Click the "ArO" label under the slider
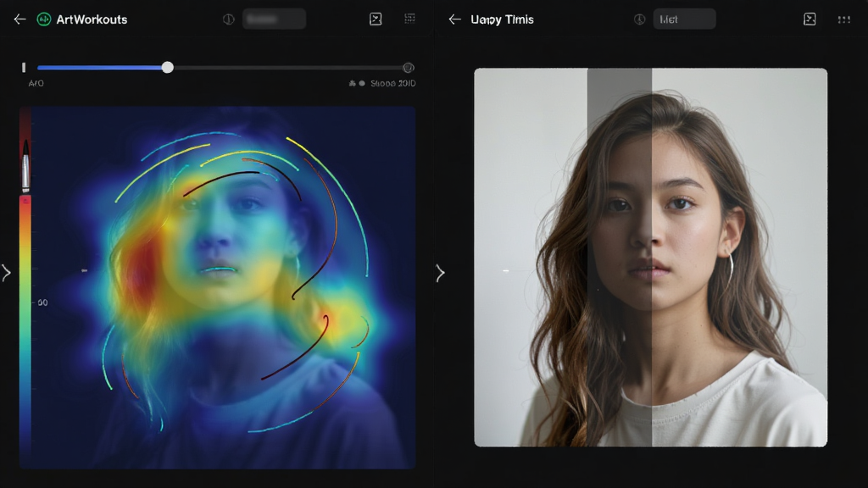The width and height of the screenshot is (868, 488). (36, 84)
